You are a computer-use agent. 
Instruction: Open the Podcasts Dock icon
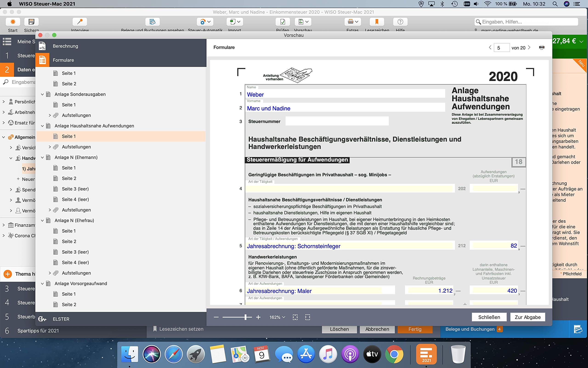pos(350,354)
